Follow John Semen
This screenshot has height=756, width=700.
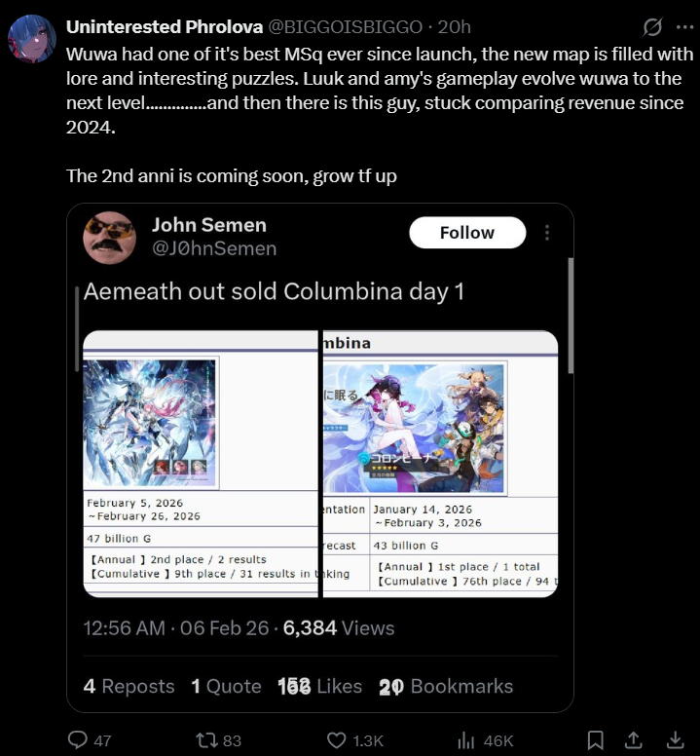[x=467, y=233]
